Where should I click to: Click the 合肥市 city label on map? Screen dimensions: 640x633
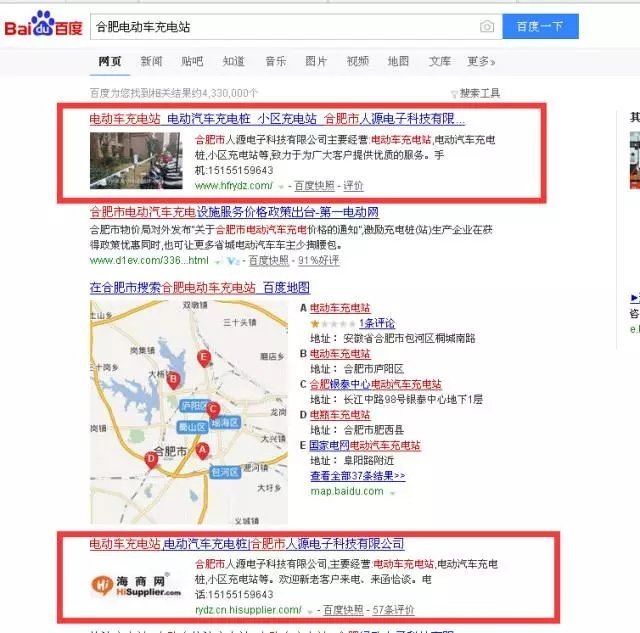click(170, 452)
